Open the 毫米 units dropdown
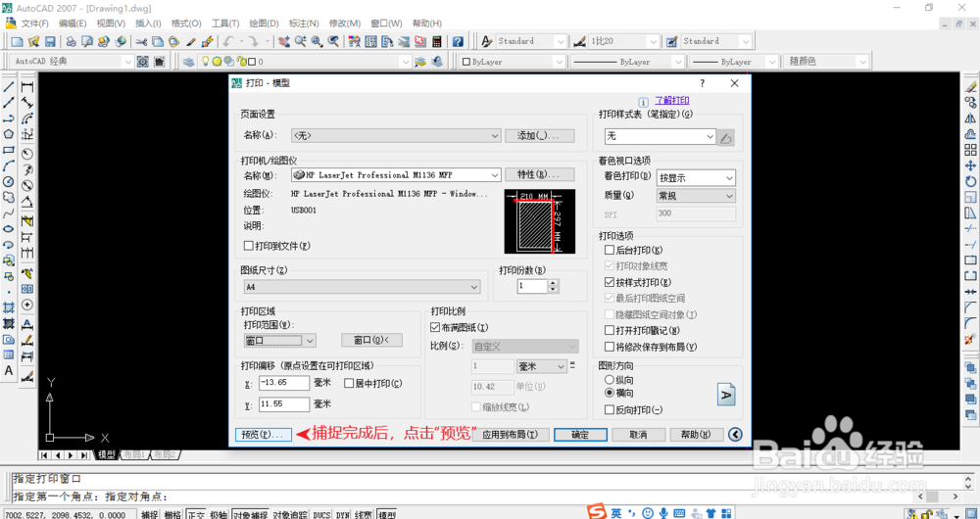 (x=541, y=366)
